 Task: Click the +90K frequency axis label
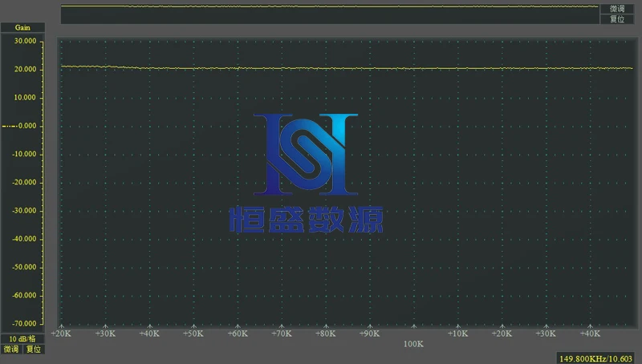pyautogui.click(x=369, y=334)
